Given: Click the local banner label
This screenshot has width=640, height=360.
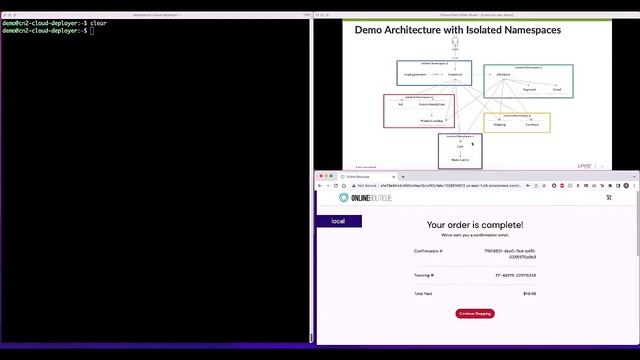Looking at the screenshot, I should tap(338, 221).
